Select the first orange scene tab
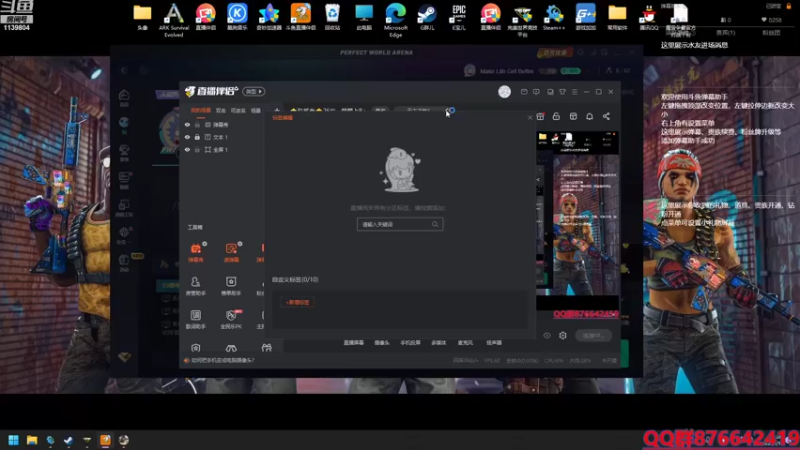Image resolution: width=800 pixels, height=450 pixels. [201, 110]
